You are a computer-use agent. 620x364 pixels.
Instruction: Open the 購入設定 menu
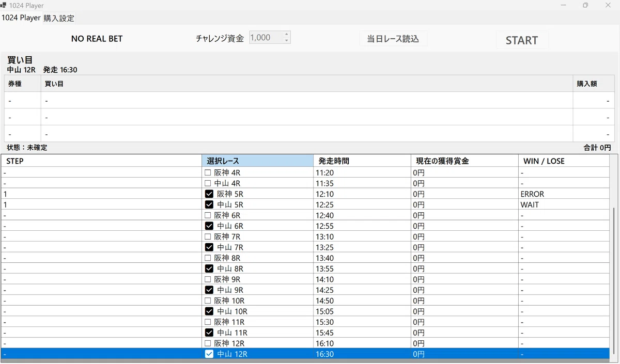[59, 18]
